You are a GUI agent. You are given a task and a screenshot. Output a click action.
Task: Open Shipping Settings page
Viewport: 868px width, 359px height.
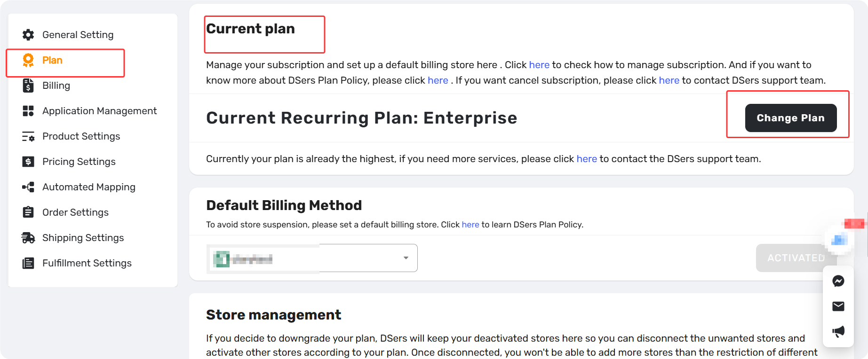tap(83, 238)
